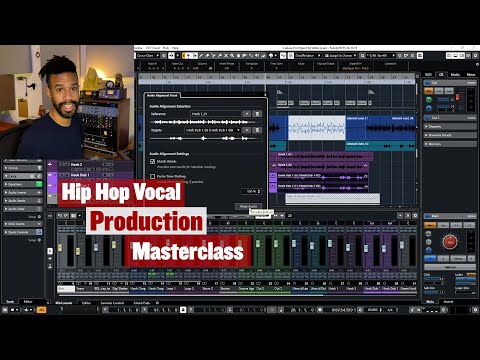Switch to Sampler Control lower zone tab
Screen dimensions: 480x360
pyautogui.click(x=112, y=303)
